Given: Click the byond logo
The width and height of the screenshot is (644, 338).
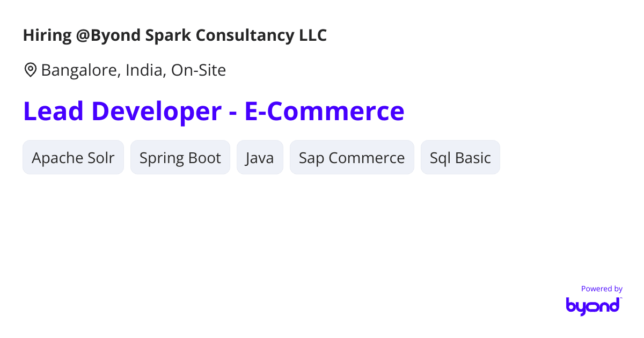Looking at the screenshot, I should [592, 305].
